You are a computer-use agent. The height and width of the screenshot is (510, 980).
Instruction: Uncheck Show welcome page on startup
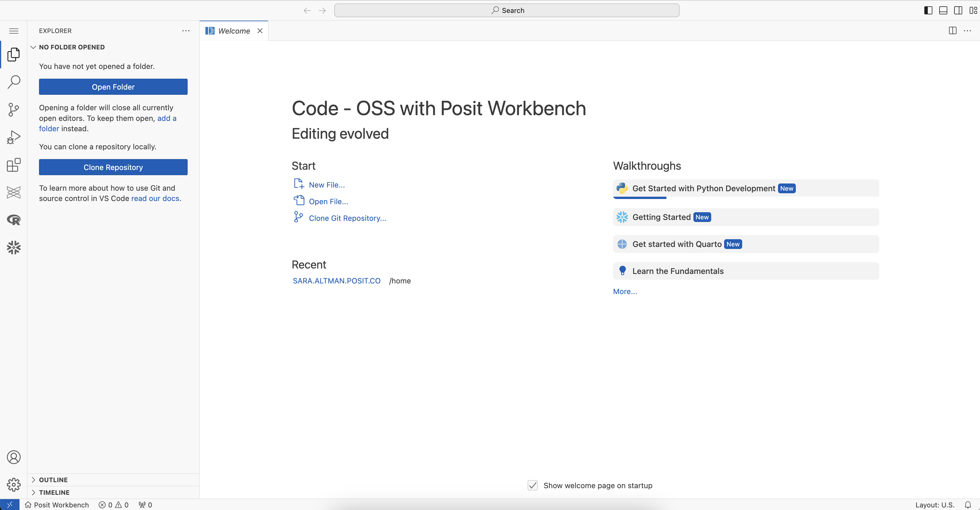click(x=533, y=485)
